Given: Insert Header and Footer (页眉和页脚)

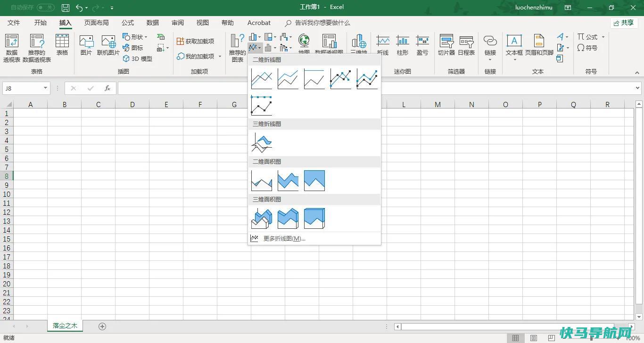Looking at the screenshot, I should [x=539, y=45].
